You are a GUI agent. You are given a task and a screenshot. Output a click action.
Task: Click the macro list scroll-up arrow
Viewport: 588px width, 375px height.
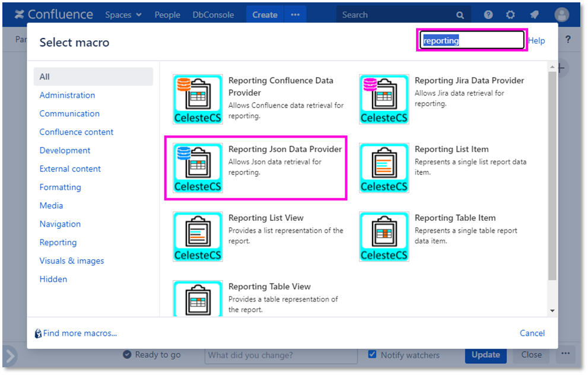(x=552, y=67)
